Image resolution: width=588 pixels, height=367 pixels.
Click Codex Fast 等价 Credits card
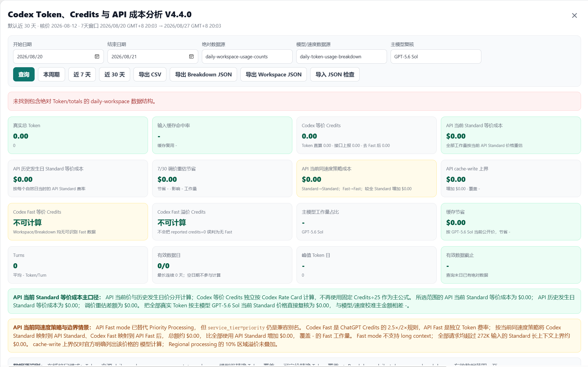78,222
